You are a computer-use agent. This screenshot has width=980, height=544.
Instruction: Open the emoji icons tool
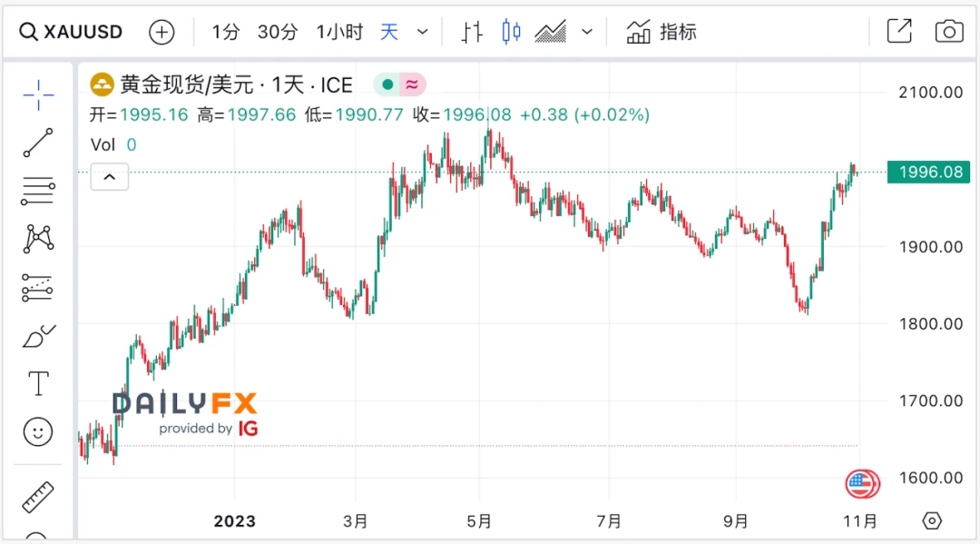38,432
